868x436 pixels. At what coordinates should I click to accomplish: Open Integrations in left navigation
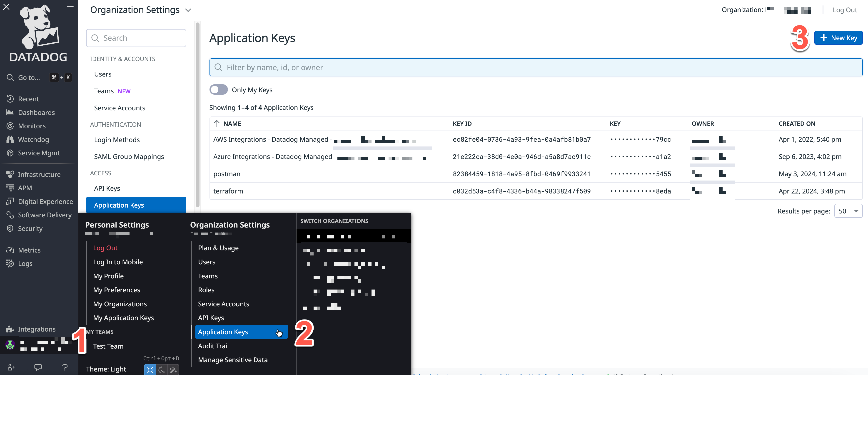click(36, 329)
